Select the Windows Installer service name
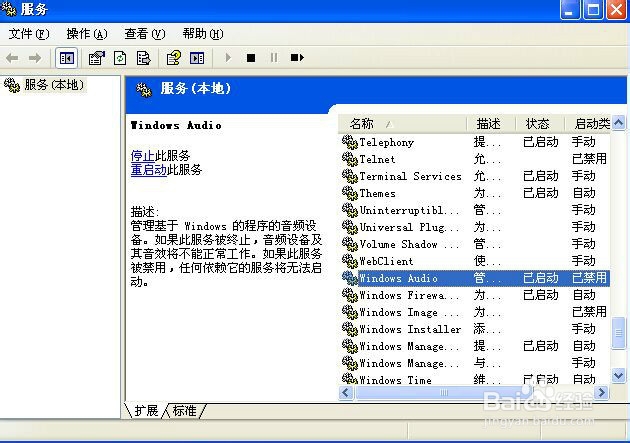The image size is (630, 443). click(410, 329)
